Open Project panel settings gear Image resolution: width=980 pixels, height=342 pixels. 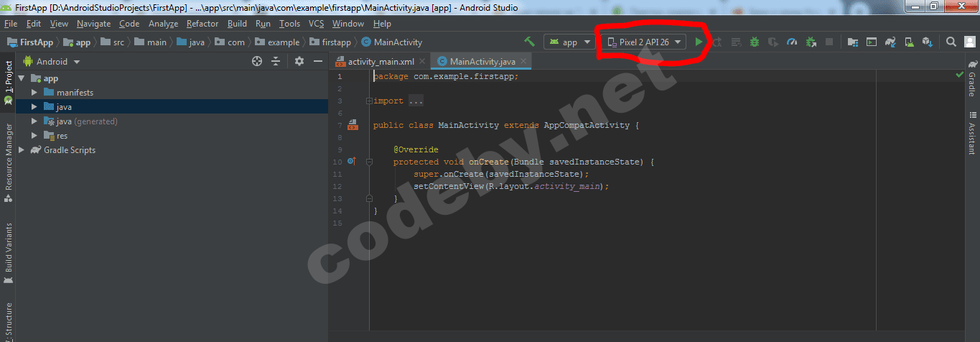[x=299, y=62]
